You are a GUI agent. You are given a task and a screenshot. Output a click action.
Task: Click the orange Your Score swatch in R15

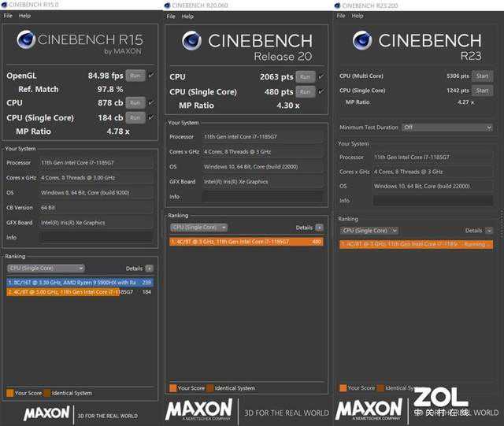(x=9, y=393)
